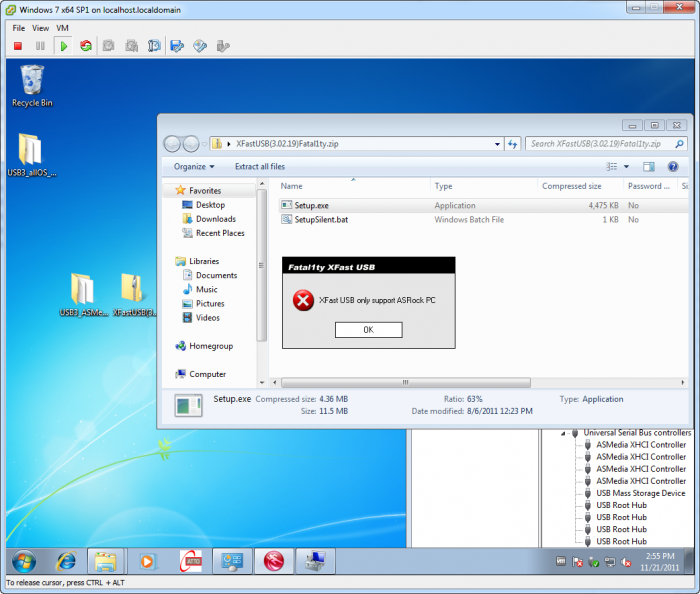The height and width of the screenshot is (594, 700).
Task: Click the horizontal scrollbar in the file list
Action: coord(406,382)
